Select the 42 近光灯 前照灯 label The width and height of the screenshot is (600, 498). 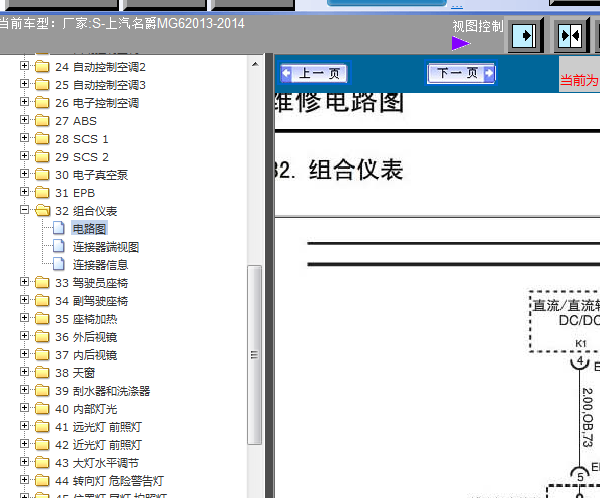click(x=99, y=445)
